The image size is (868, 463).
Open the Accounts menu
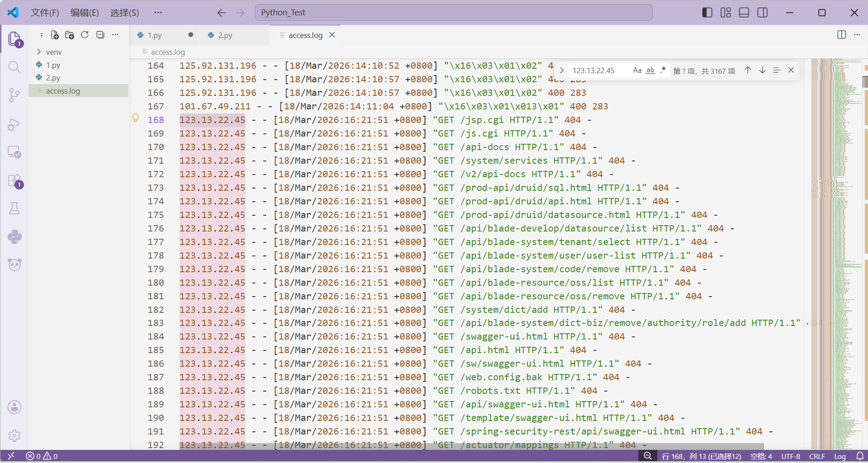pos(14,407)
